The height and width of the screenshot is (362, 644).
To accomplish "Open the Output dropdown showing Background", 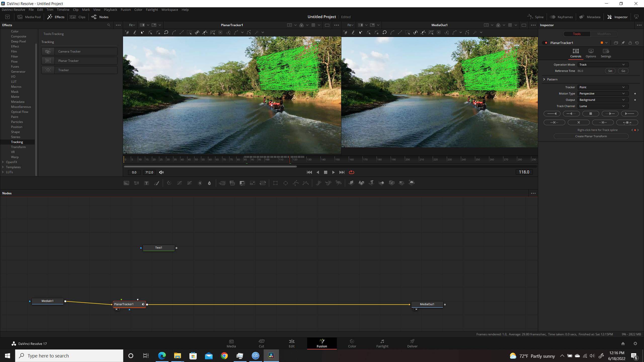I will [603, 100].
